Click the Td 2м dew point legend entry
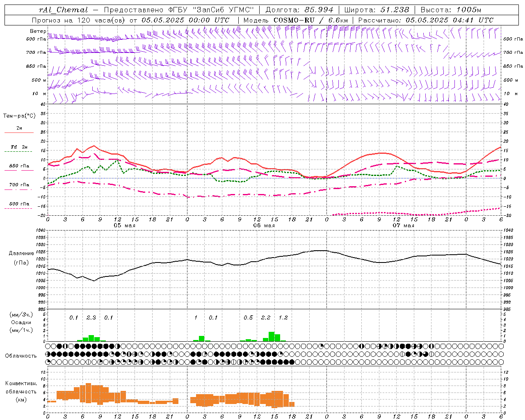Screen dimensions: 525x420 click(x=19, y=147)
